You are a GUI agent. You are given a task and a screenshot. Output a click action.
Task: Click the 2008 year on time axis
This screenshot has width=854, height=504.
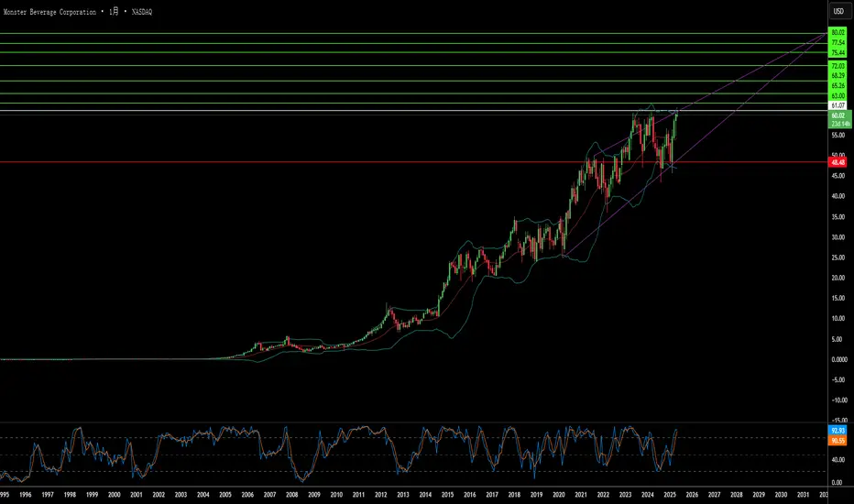291,495
